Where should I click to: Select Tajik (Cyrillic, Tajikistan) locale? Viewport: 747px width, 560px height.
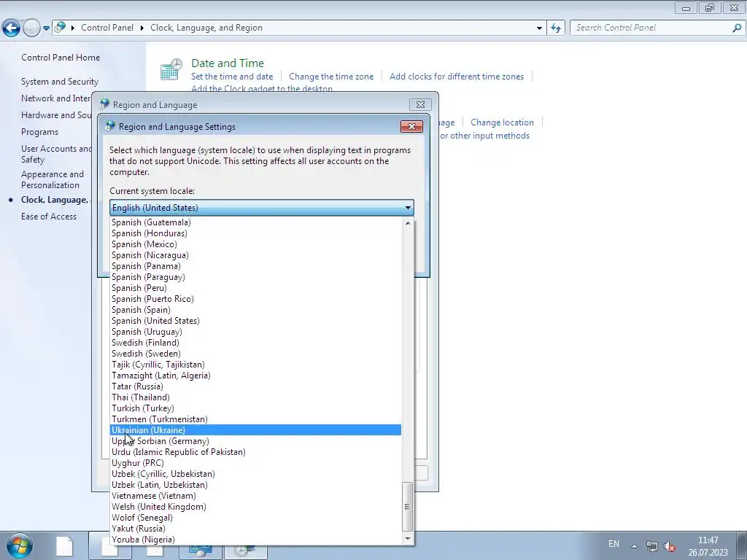point(256,365)
